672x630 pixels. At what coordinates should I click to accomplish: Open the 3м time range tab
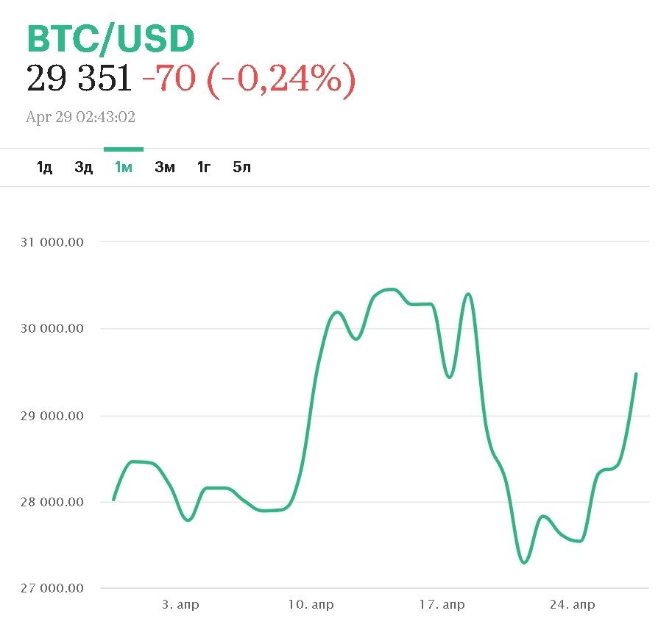click(164, 167)
